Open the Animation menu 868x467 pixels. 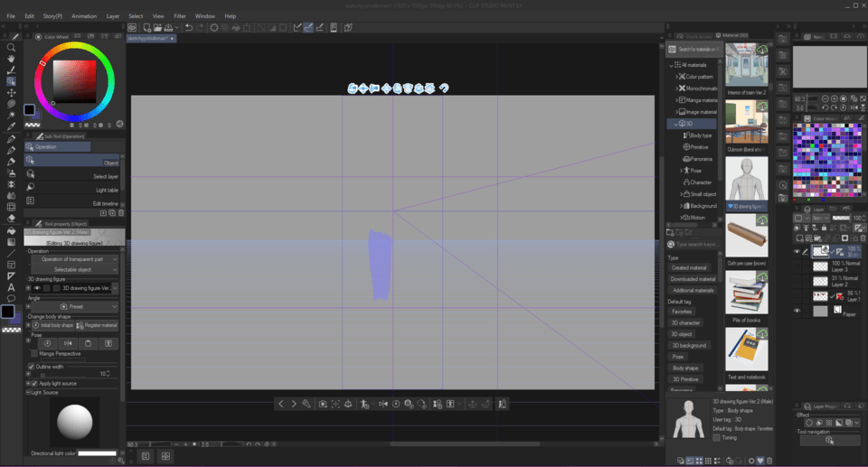click(x=84, y=16)
